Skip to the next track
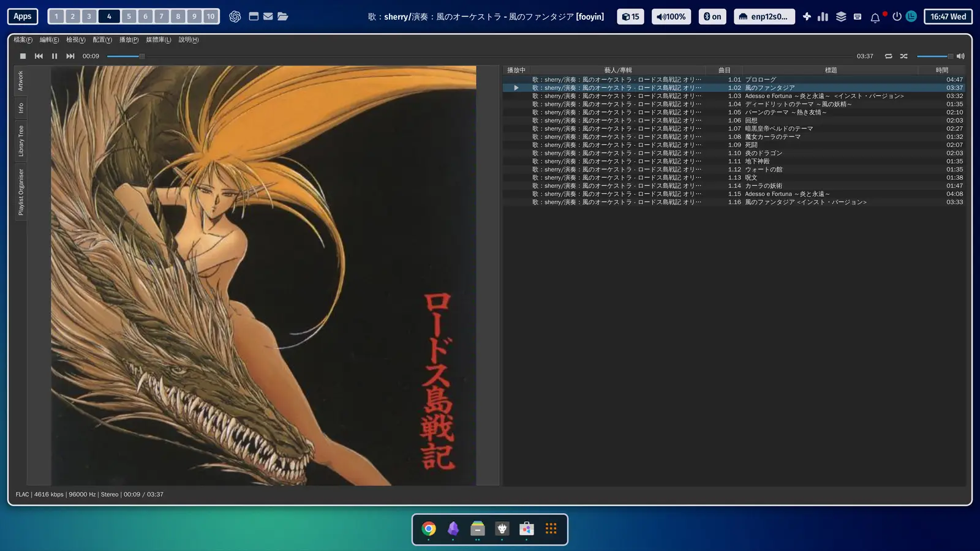 coord(70,56)
